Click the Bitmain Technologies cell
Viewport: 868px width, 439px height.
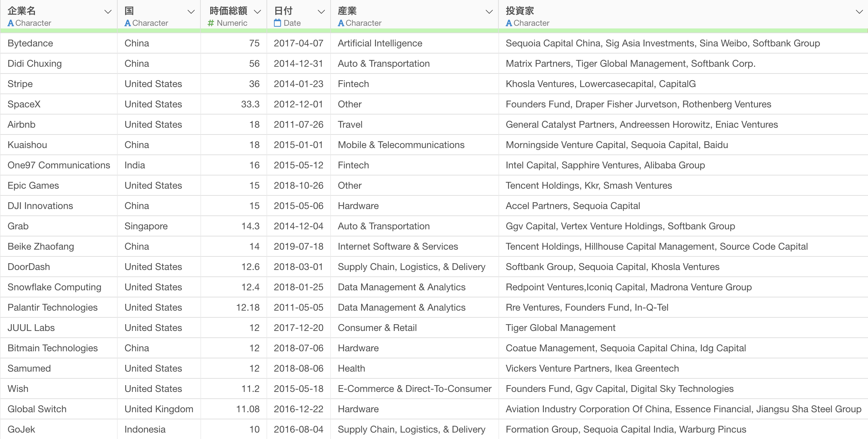click(59, 348)
